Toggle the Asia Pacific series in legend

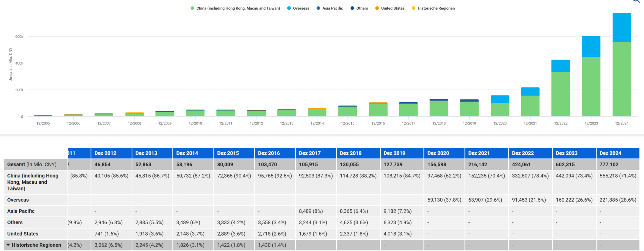click(332, 8)
